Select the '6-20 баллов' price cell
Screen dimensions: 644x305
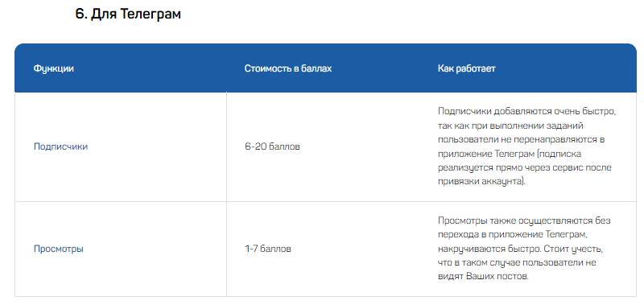(272, 146)
